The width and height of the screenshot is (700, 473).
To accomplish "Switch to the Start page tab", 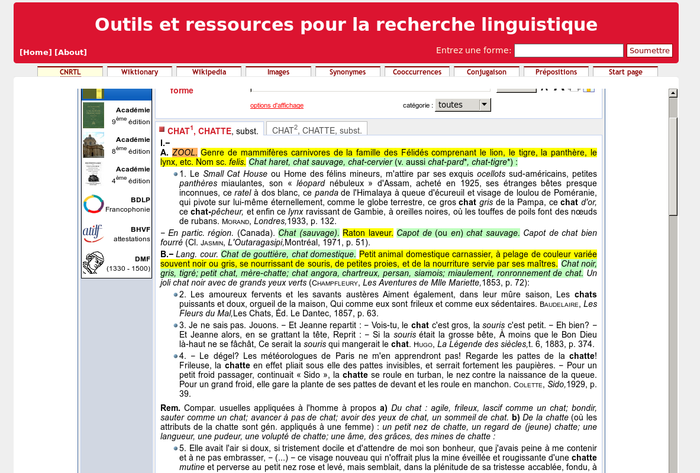I will click(x=625, y=72).
